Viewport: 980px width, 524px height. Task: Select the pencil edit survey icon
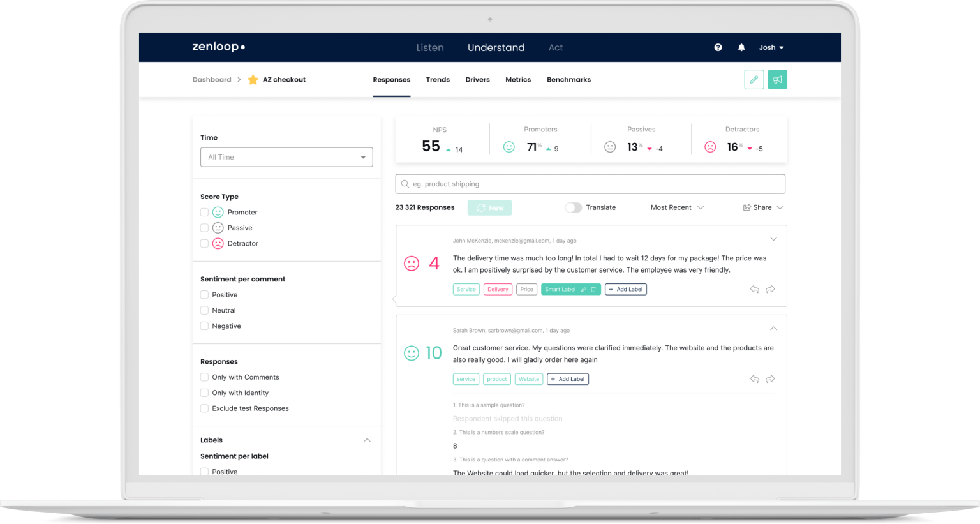754,79
